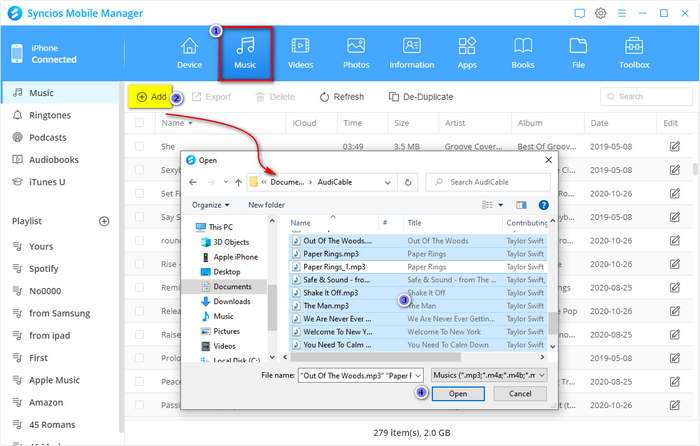The width and height of the screenshot is (700, 446).
Task: Refresh the AudiCable folder view
Action: click(408, 182)
